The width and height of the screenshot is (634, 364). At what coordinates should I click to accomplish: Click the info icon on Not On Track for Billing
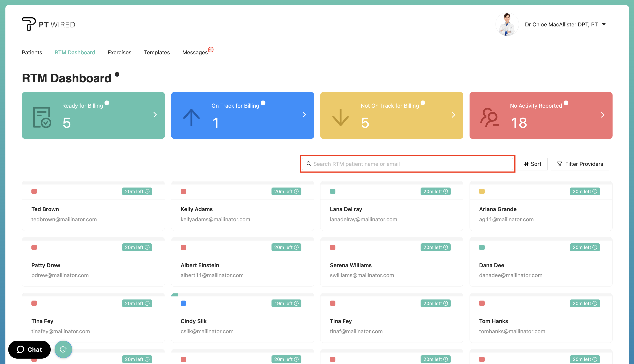click(423, 103)
